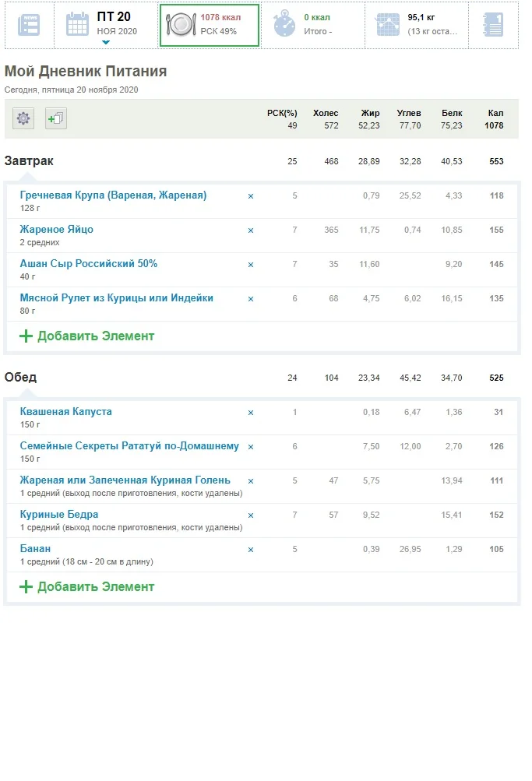Image resolution: width=532 pixels, height=781 pixels.
Task: Open Банан link
Action: [35, 548]
